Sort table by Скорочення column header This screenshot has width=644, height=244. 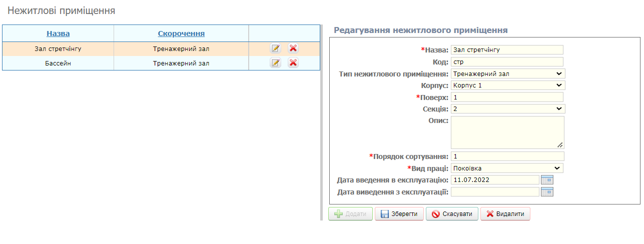coord(181,33)
